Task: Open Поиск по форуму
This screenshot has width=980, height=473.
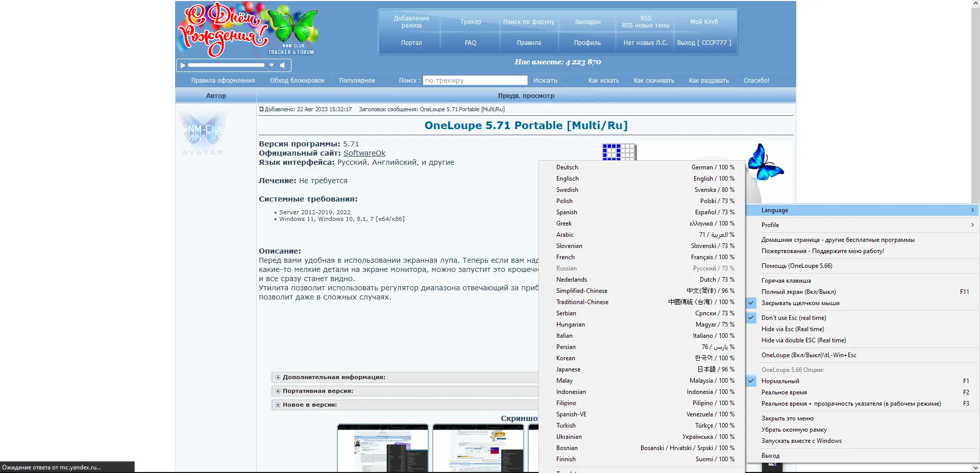Action: click(529, 22)
